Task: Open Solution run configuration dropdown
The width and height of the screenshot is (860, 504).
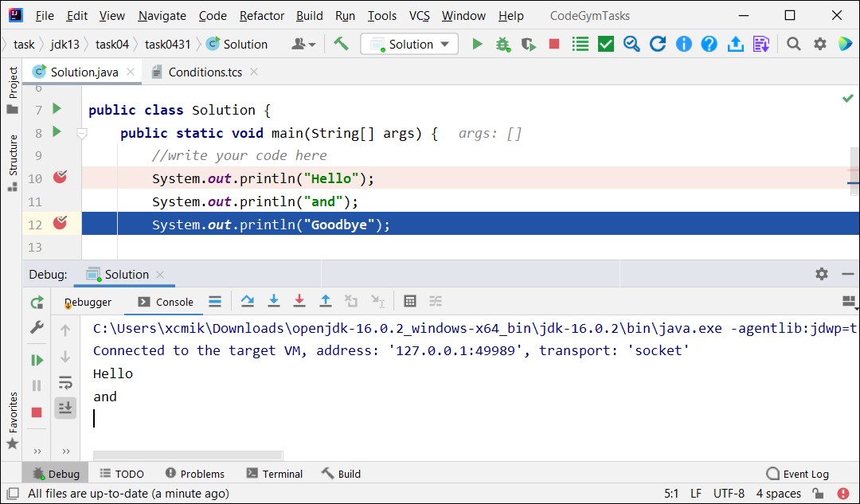Action: click(409, 44)
